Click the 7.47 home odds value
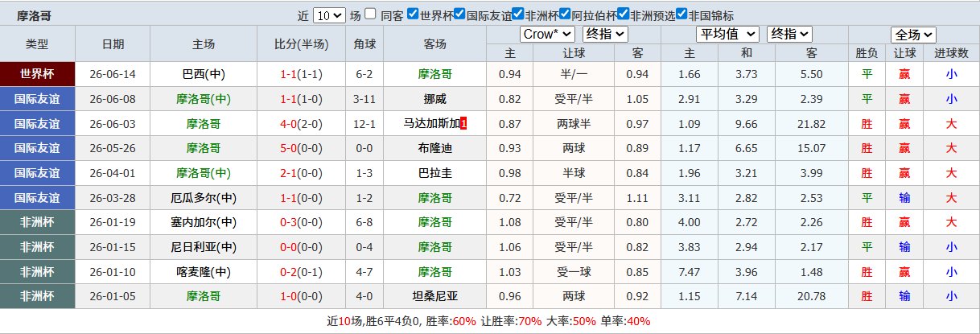 (x=690, y=272)
